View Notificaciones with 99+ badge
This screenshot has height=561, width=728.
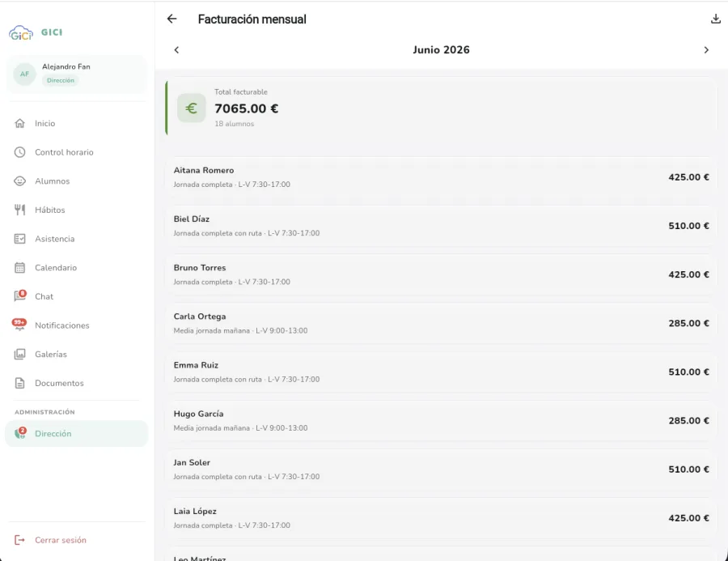coord(19,325)
